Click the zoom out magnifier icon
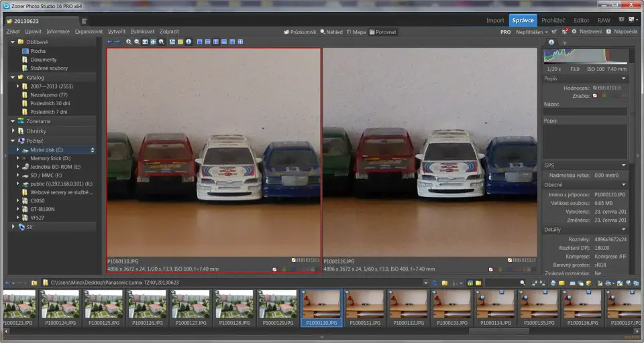The height and width of the screenshot is (343, 644). [x=137, y=42]
